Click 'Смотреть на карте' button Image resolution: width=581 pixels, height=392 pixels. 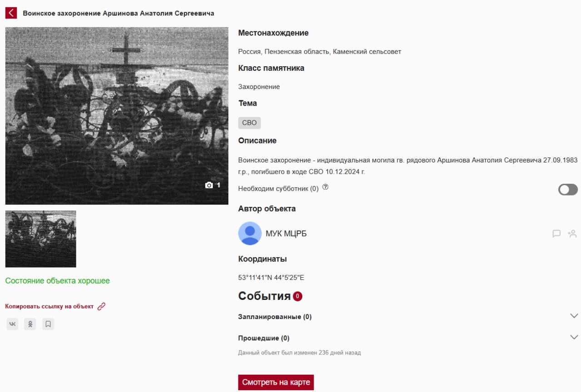[276, 382]
